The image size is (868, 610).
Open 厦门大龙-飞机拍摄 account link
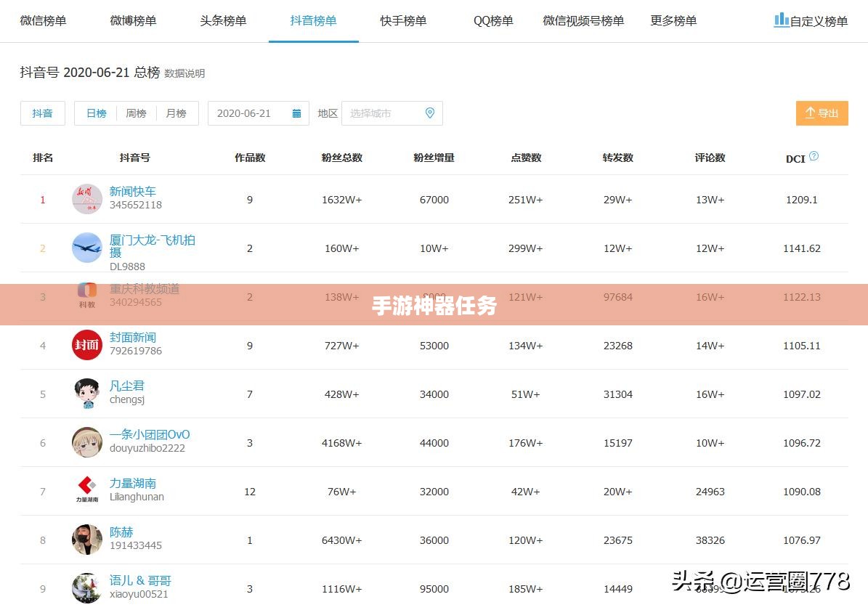coord(153,245)
